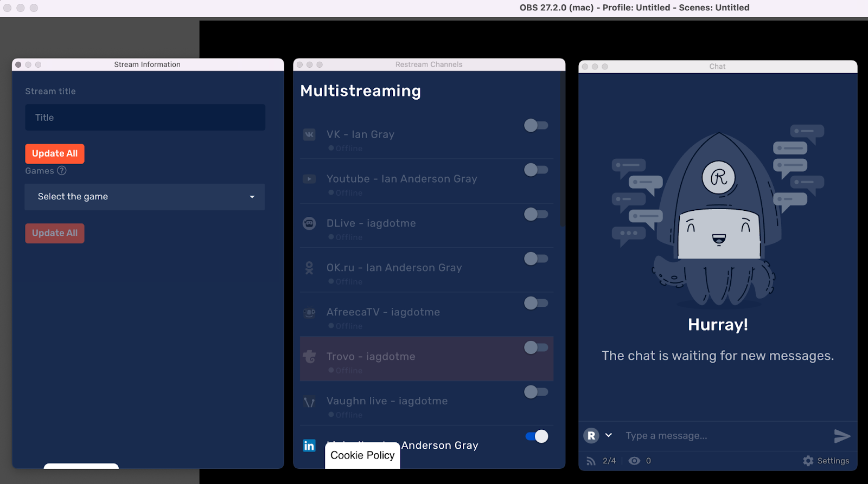Image resolution: width=868 pixels, height=484 pixels.
Task: Click the Restream R avatar in chat
Action: pos(591,435)
